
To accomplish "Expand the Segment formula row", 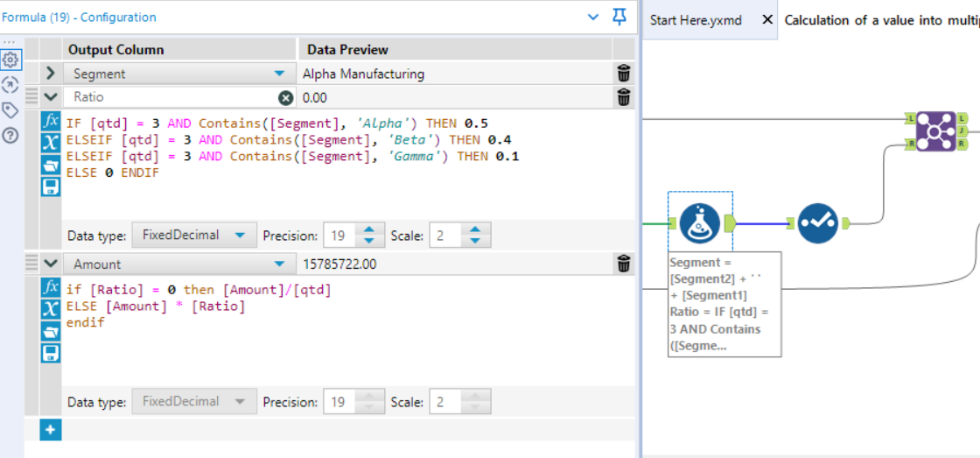I will (x=51, y=74).
